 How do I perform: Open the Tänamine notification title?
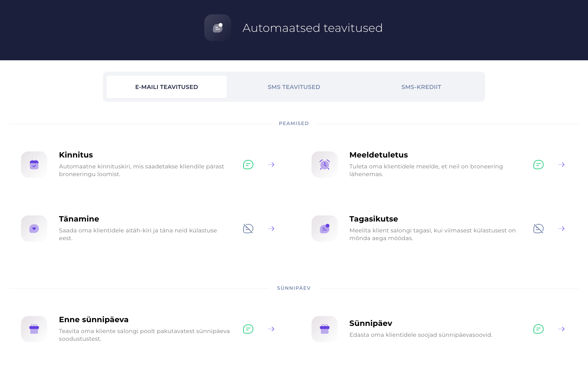point(79,219)
